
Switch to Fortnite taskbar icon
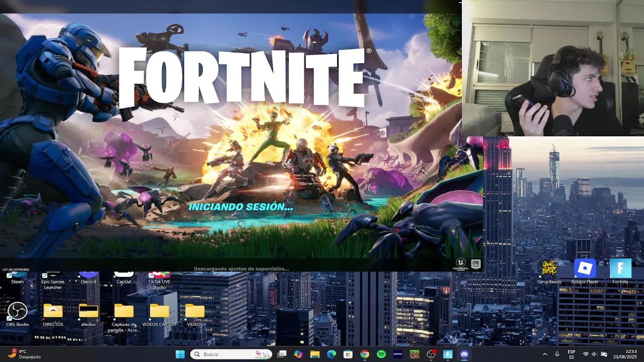tap(447, 354)
